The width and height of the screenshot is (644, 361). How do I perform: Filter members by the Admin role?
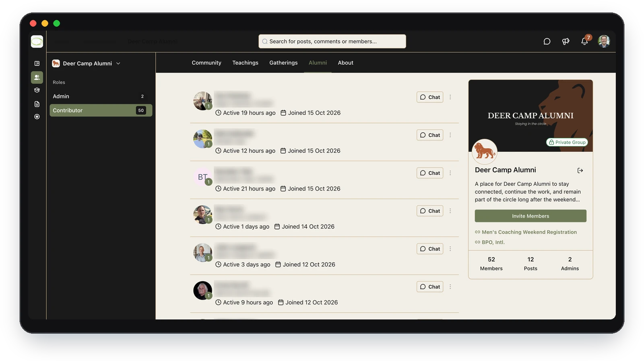[101, 96]
